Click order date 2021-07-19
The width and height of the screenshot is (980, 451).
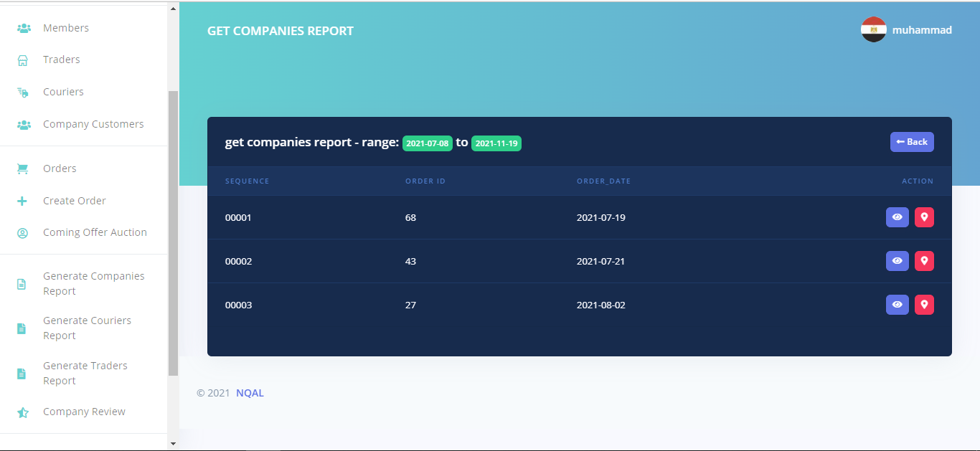[601, 217]
